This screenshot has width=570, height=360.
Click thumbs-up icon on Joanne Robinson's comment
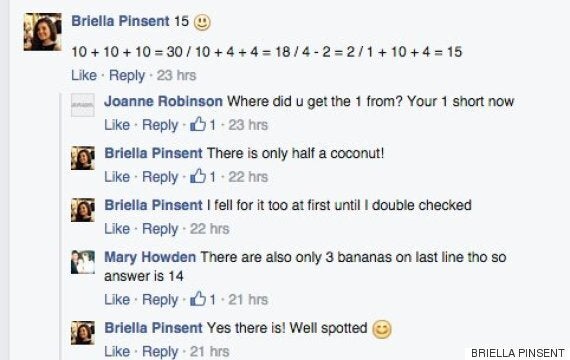198,124
